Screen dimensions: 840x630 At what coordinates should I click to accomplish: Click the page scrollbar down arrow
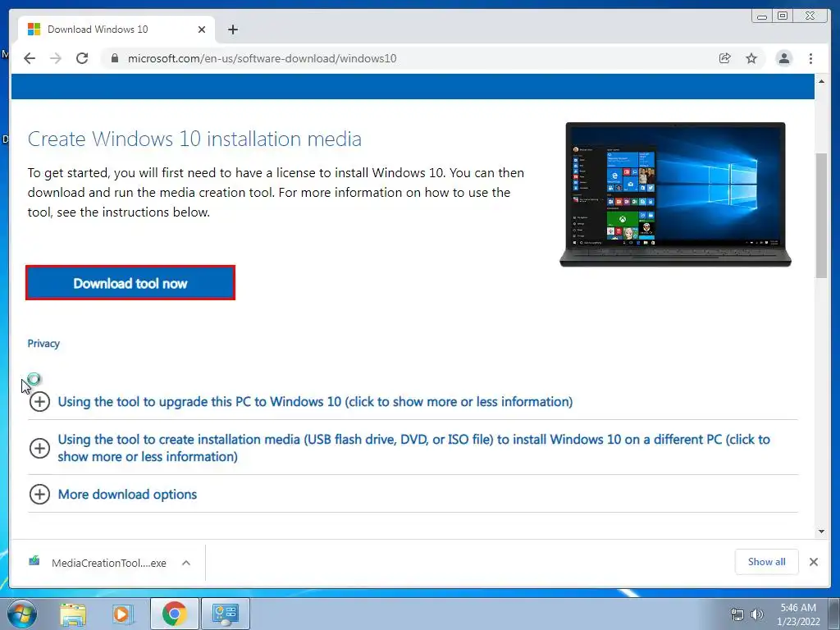point(821,532)
